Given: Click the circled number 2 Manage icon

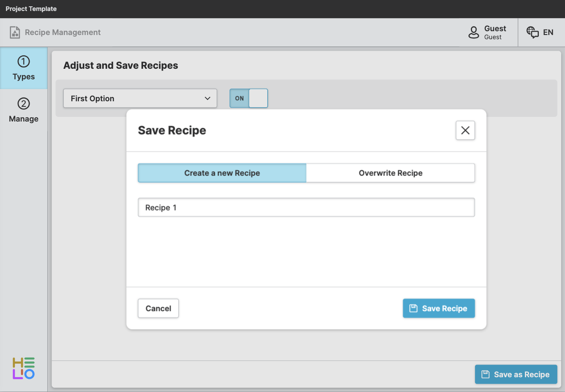Looking at the screenshot, I should (24, 104).
